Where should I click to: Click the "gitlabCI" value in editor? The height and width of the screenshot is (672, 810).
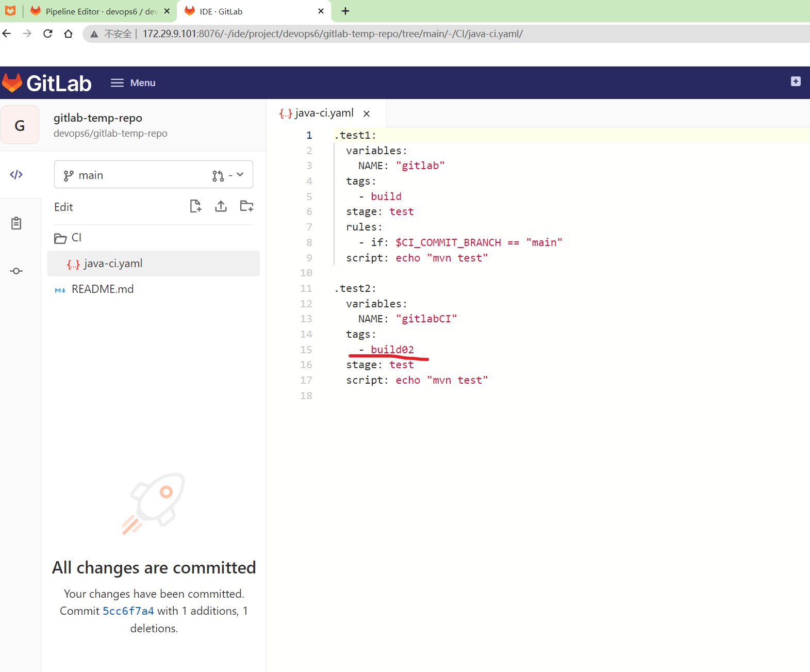click(x=426, y=319)
